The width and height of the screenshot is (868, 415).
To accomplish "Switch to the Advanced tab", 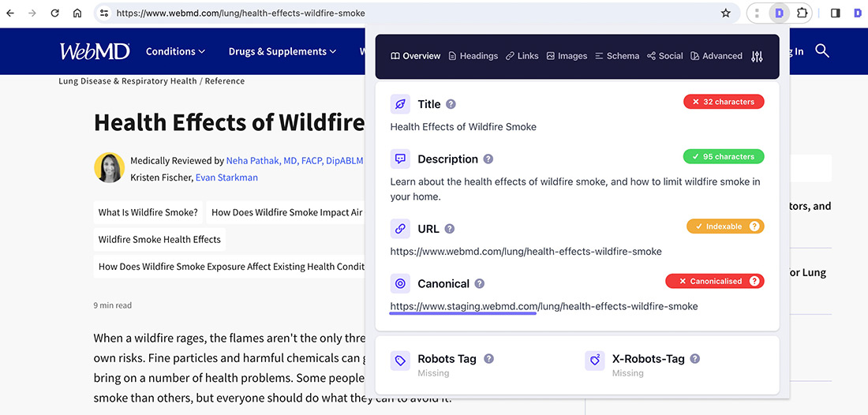I will 716,56.
